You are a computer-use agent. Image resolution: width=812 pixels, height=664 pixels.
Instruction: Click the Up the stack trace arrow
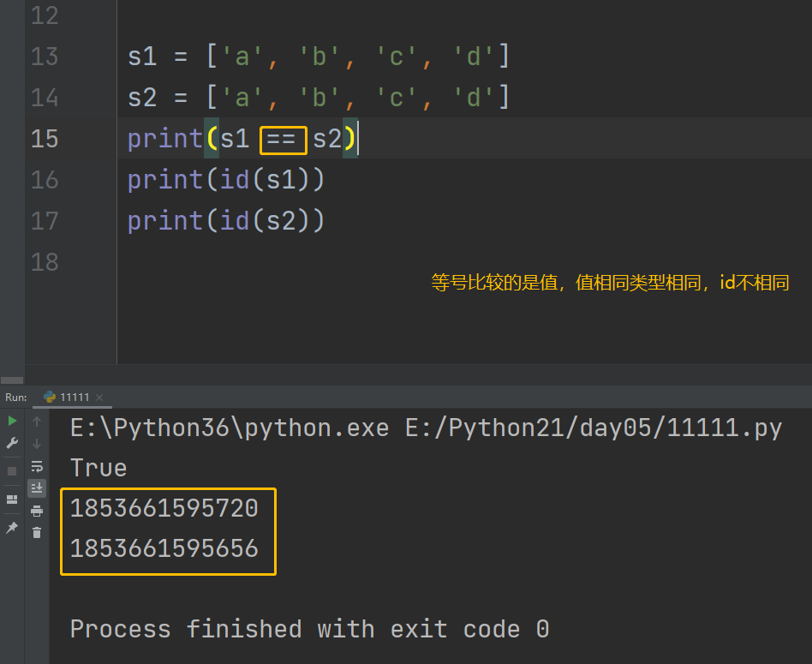coord(37,422)
